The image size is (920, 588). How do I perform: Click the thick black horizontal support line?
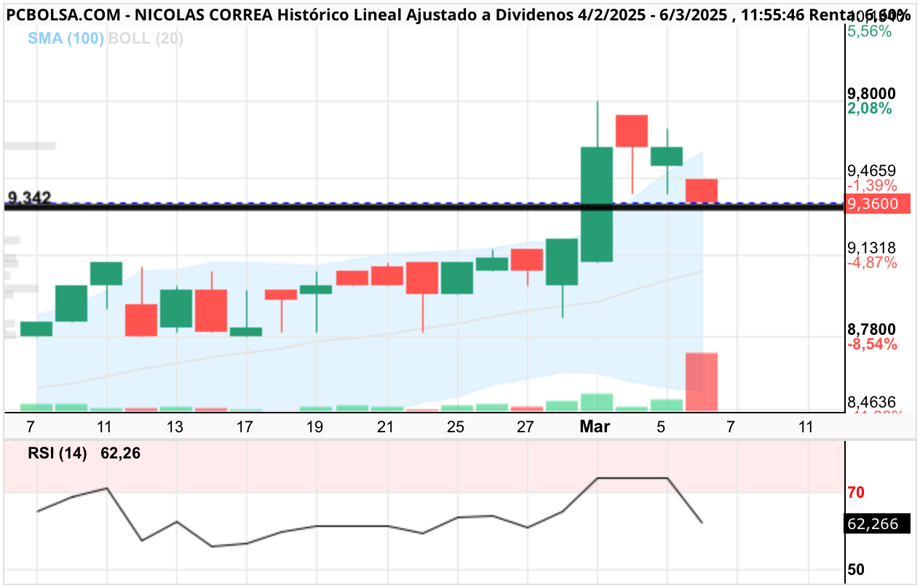[x=424, y=208]
